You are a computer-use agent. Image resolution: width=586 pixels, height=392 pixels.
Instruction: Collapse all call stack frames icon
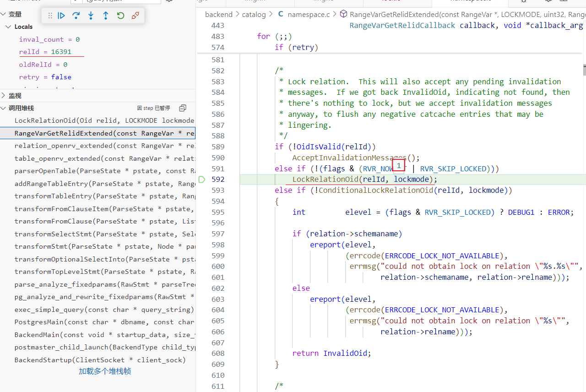[183, 108]
